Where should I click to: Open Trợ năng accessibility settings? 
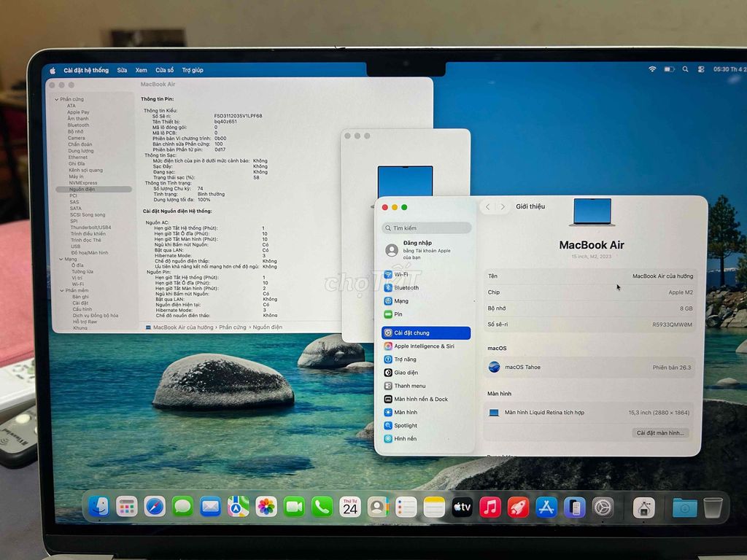click(426, 359)
